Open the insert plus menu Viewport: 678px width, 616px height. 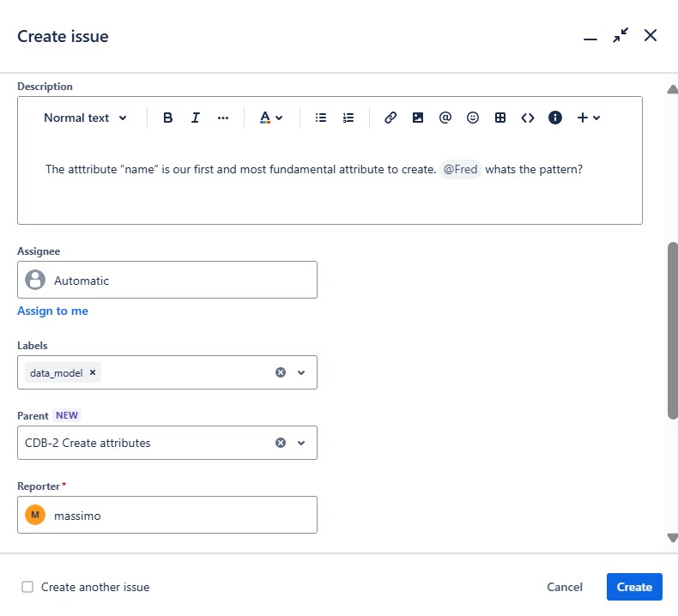pos(589,118)
